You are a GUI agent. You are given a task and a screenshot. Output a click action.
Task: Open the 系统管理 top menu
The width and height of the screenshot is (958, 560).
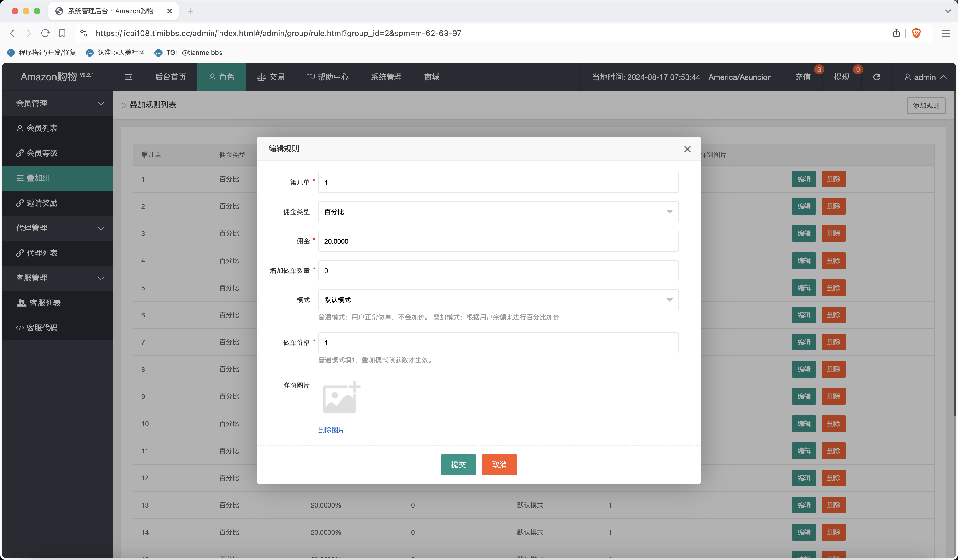coord(386,77)
